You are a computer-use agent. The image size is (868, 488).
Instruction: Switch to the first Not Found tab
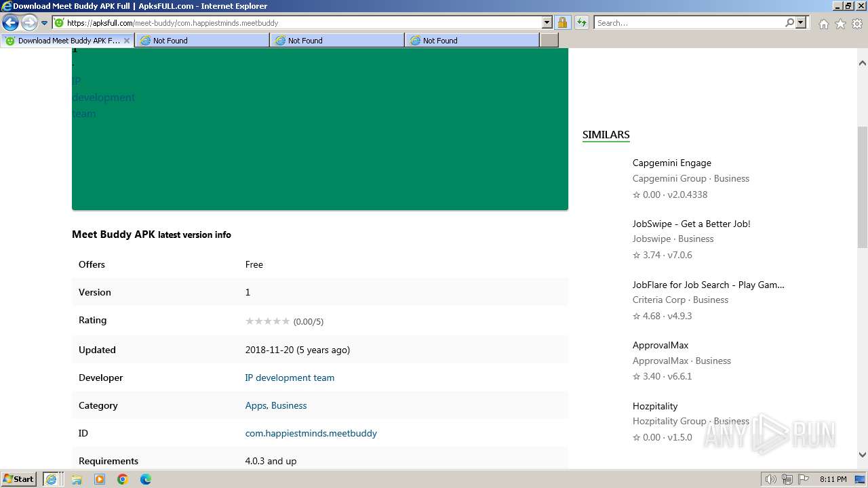(x=201, y=41)
